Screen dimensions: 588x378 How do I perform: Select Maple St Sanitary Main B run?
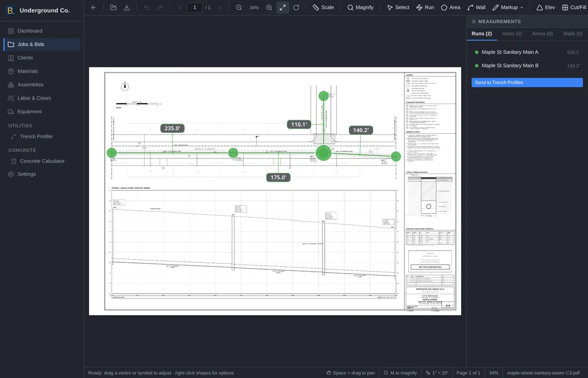[527, 66]
